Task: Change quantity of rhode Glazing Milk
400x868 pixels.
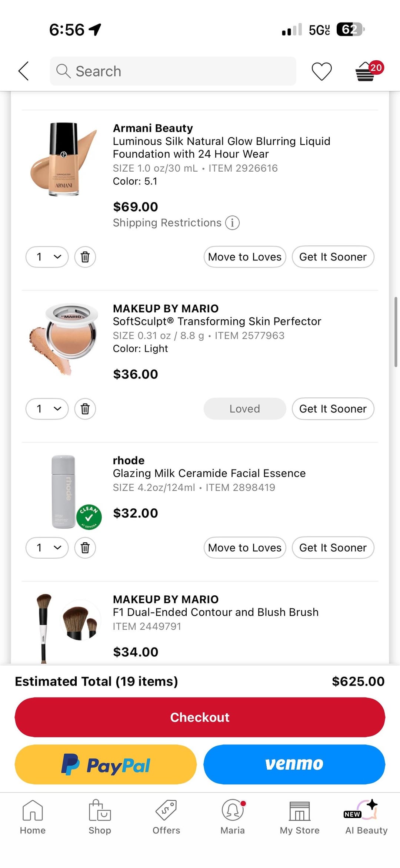Action: pos(47,548)
